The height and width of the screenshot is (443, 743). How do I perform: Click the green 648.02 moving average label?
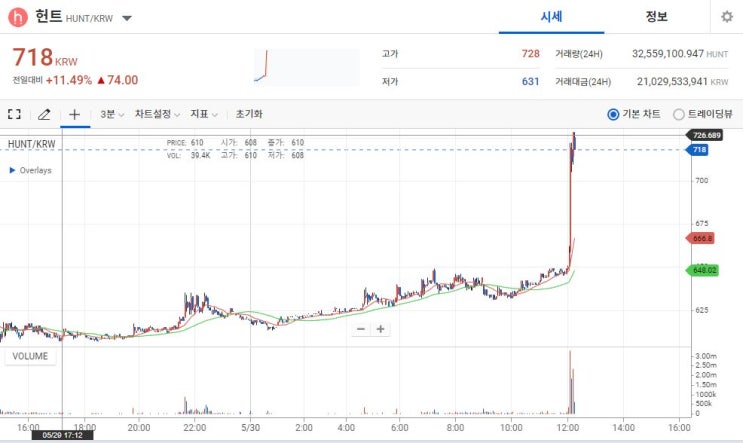[x=703, y=271]
